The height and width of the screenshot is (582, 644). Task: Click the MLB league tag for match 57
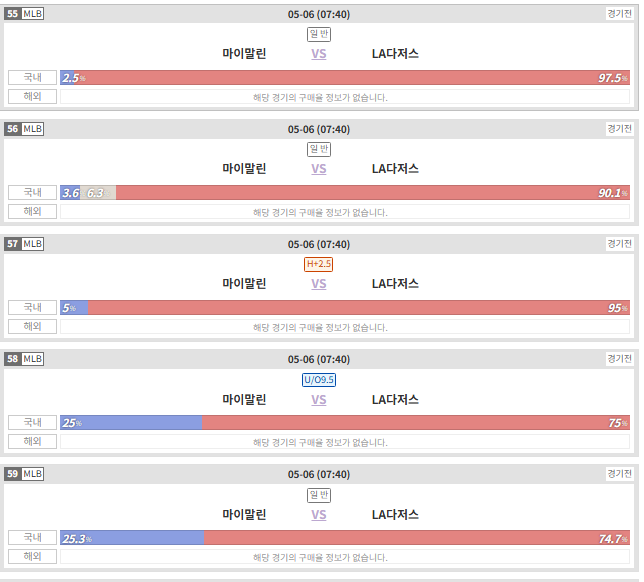click(x=32, y=244)
